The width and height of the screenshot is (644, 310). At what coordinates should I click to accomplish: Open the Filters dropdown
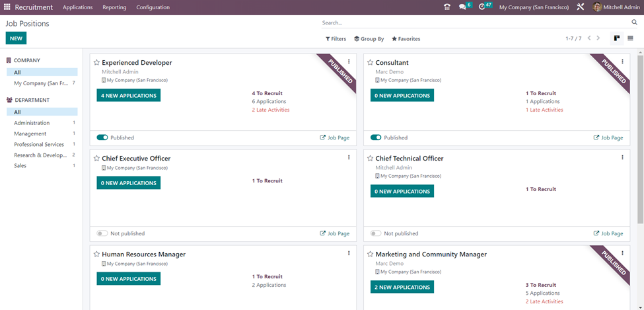336,39
